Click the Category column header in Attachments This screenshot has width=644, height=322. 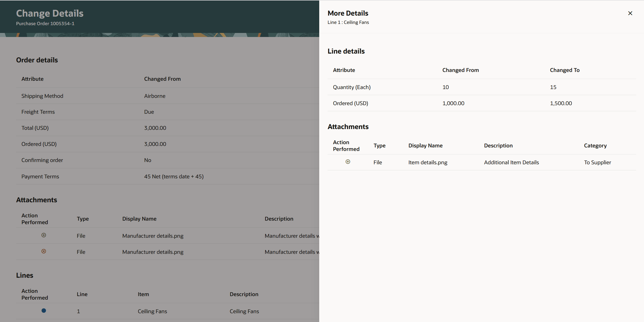pos(595,145)
